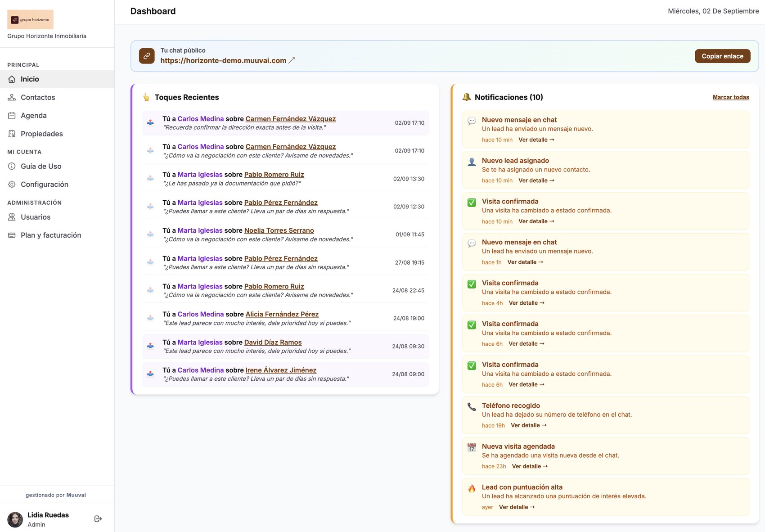Click the link chain icon in chat banner
Screen dimensions: 765x532
pos(147,56)
